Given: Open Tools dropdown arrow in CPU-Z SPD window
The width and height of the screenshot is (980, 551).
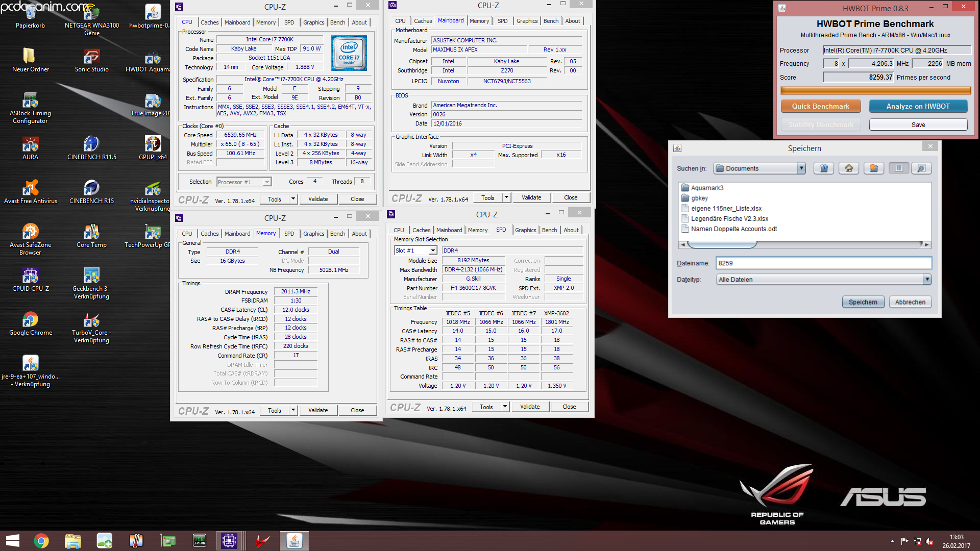Looking at the screenshot, I should (x=505, y=407).
